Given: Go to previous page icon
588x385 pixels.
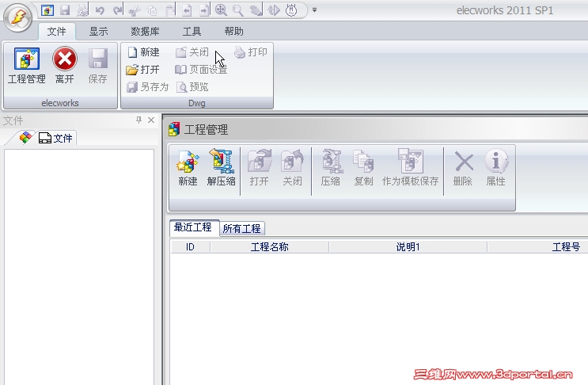Looking at the screenshot, I should point(187,10).
